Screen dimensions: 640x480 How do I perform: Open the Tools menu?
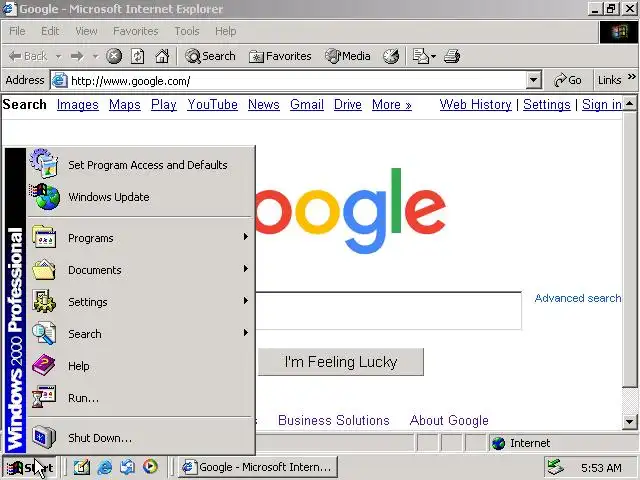coord(187,31)
